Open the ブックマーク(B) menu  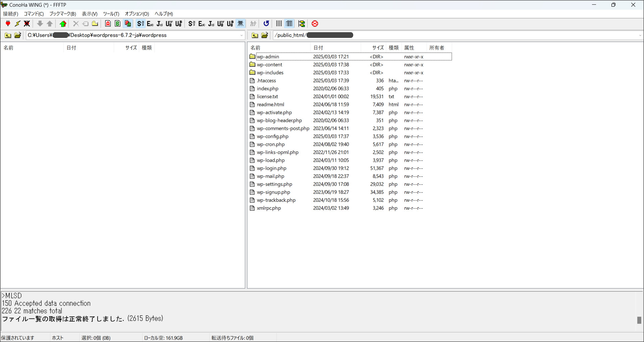pyautogui.click(x=63, y=14)
